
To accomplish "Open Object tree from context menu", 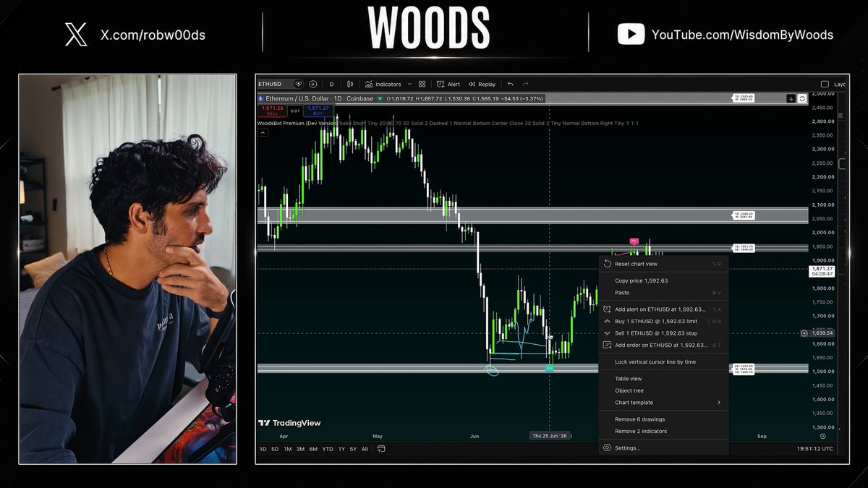I will point(663,390).
